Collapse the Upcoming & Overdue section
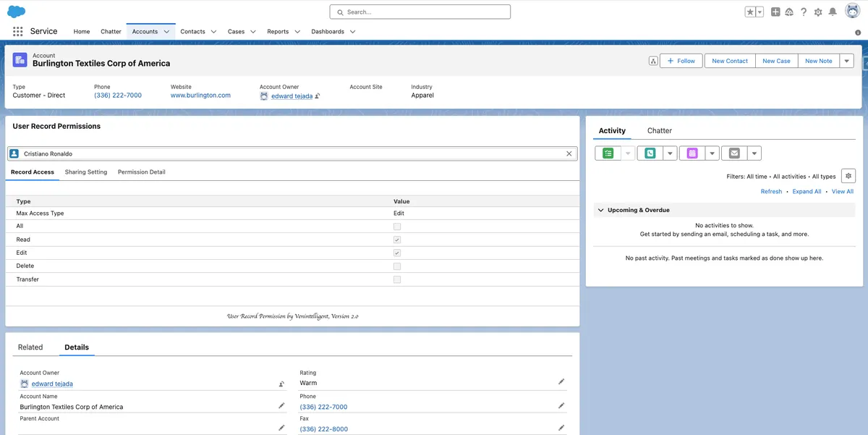Image resolution: width=868 pixels, height=435 pixels. (600, 210)
